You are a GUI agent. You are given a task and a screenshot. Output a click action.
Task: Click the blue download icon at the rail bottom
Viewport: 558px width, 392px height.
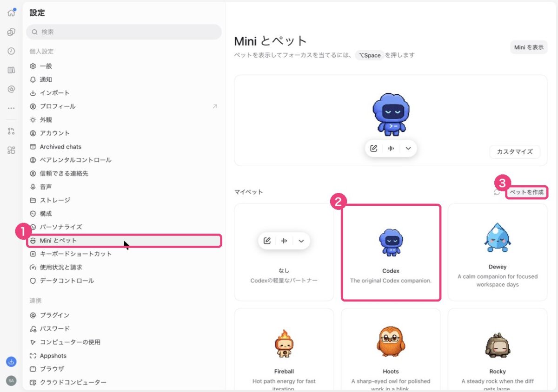click(11, 361)
